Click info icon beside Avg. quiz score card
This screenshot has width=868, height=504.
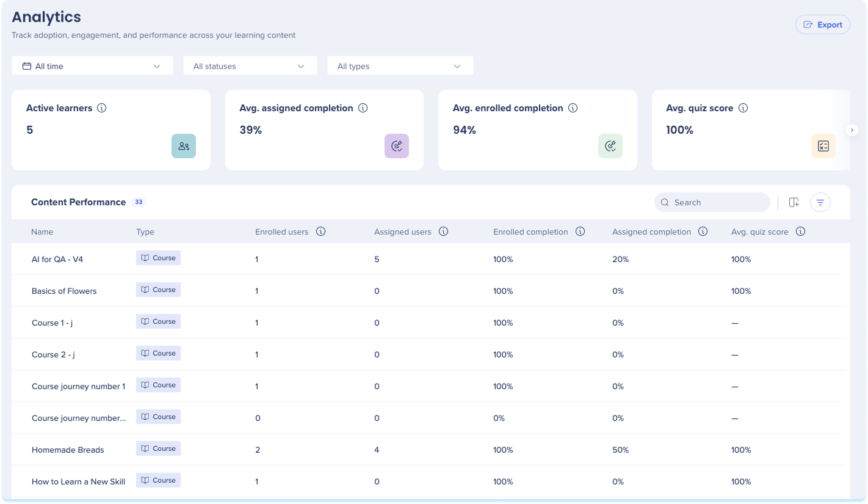click(743, 108)
